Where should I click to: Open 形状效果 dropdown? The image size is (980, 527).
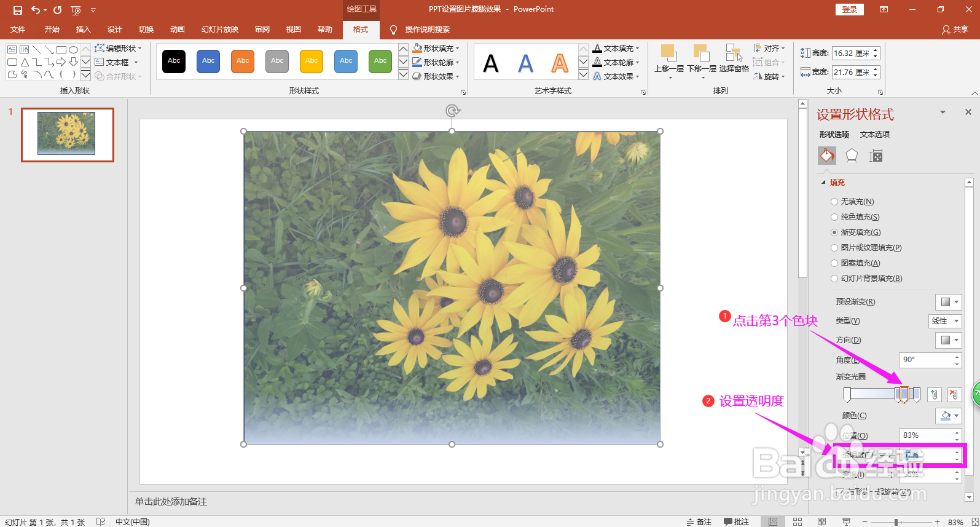pyautogui.click(x=436, y=76)
